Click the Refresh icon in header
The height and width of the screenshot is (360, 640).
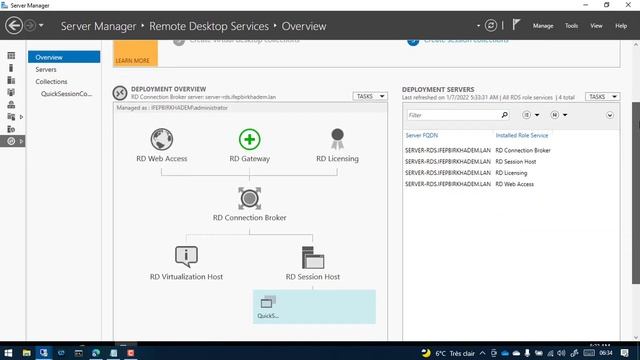click(491, 26)
